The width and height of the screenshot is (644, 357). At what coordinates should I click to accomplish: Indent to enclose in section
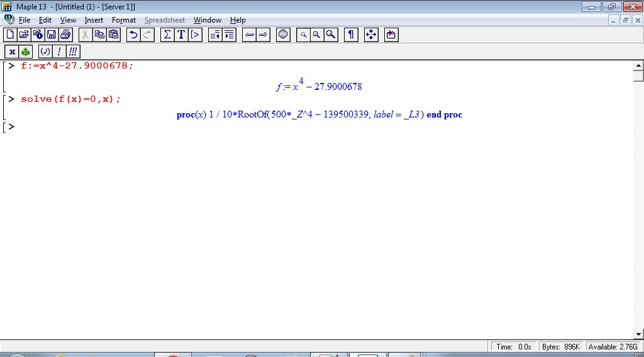pyautogui.click(x=229, y=35)
